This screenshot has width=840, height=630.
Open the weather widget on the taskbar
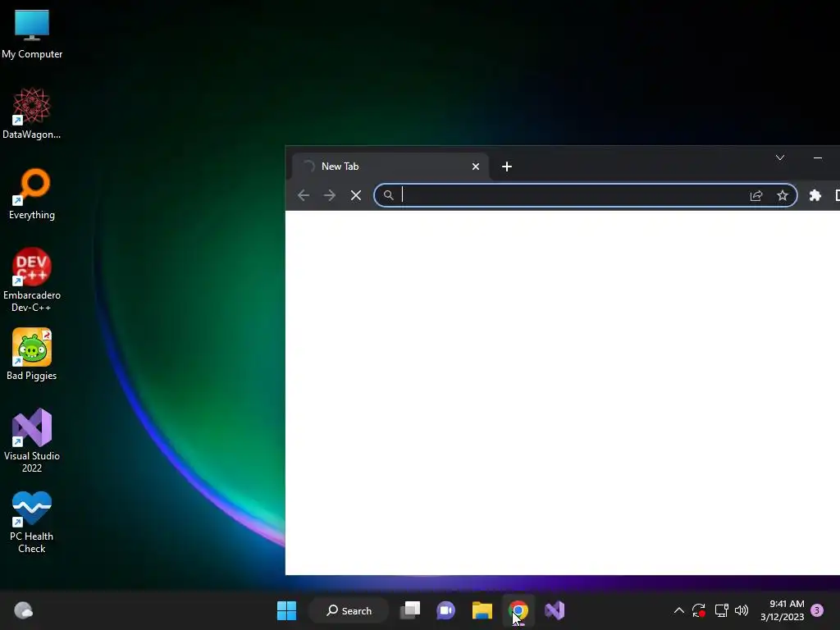click(24, 610)
